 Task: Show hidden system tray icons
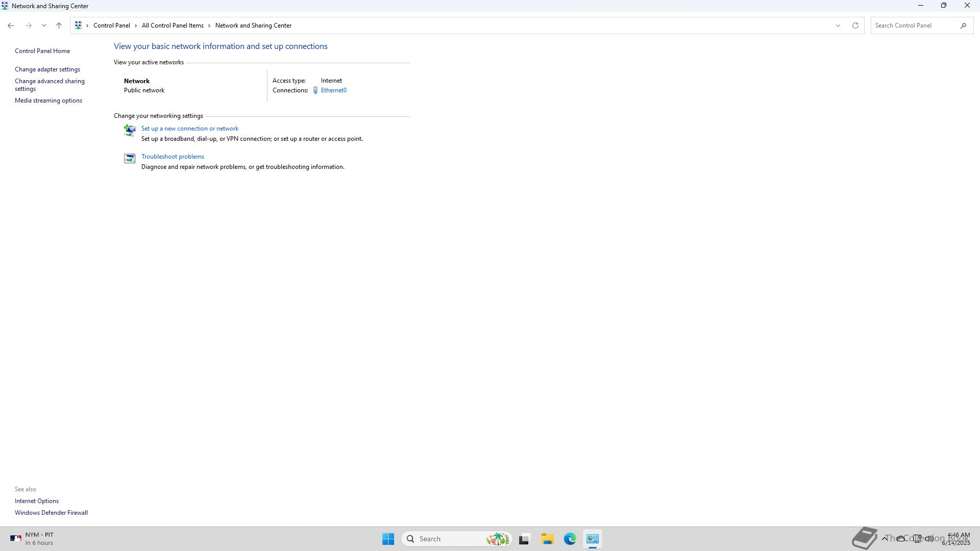(x=884, y=539)
